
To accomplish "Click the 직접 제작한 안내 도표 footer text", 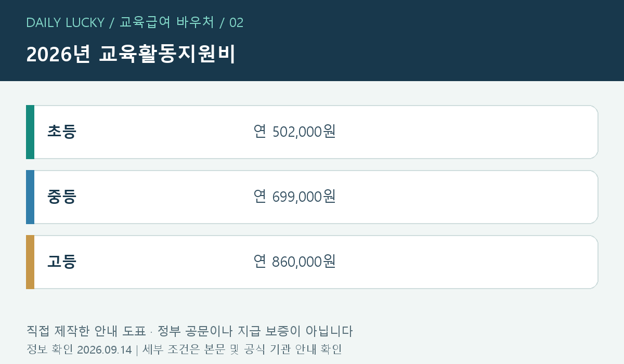I will pos(86,331).
